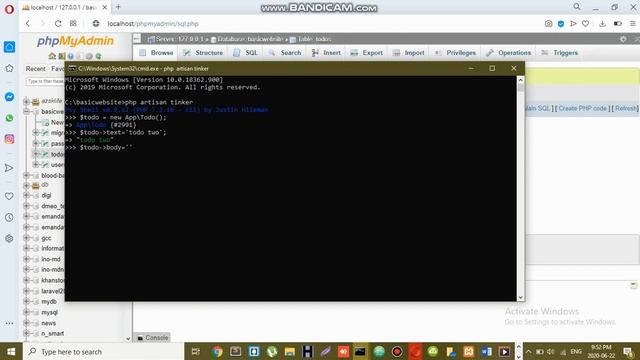640x360 pixels.
Task: Click phpMyAdmin logo
Action: click(75, 41)
